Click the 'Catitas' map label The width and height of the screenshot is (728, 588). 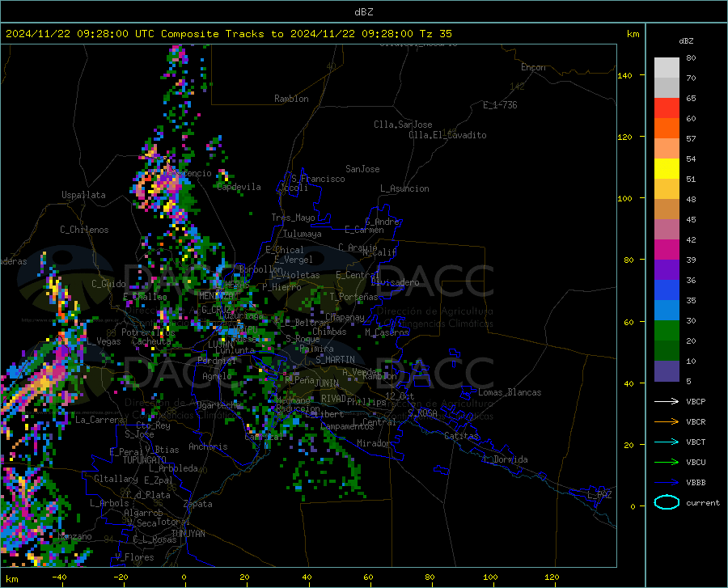(x=462, y=436)
